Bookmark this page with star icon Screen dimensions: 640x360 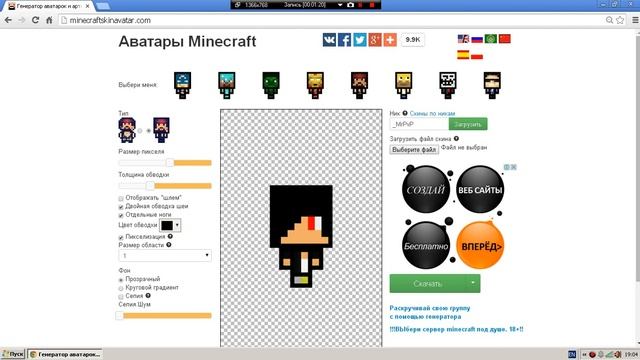click(620, 20)
